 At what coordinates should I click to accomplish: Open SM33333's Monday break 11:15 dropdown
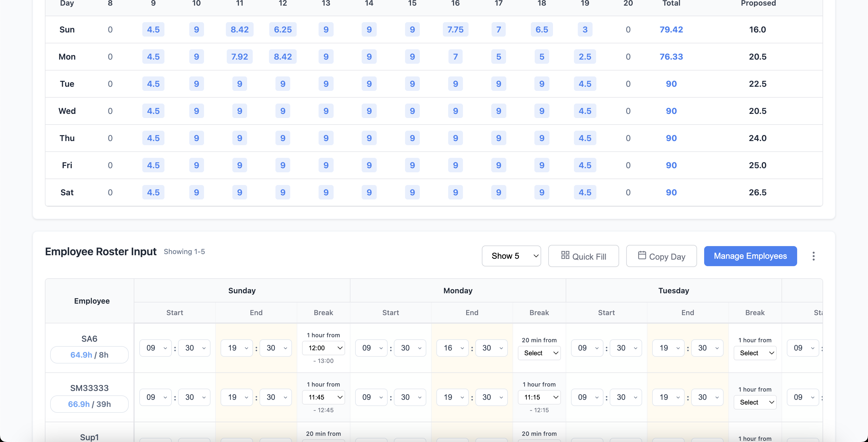tap(539, 397)
